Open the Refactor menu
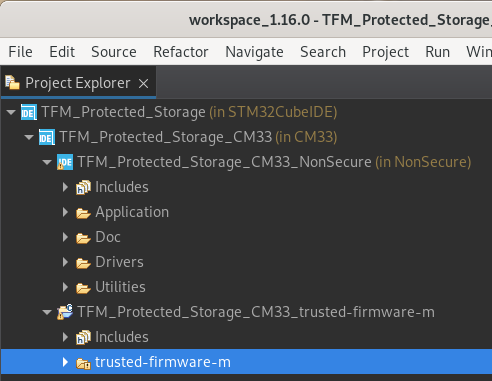The height and width of the screenshot is (381, 492). tap(181, 52)
